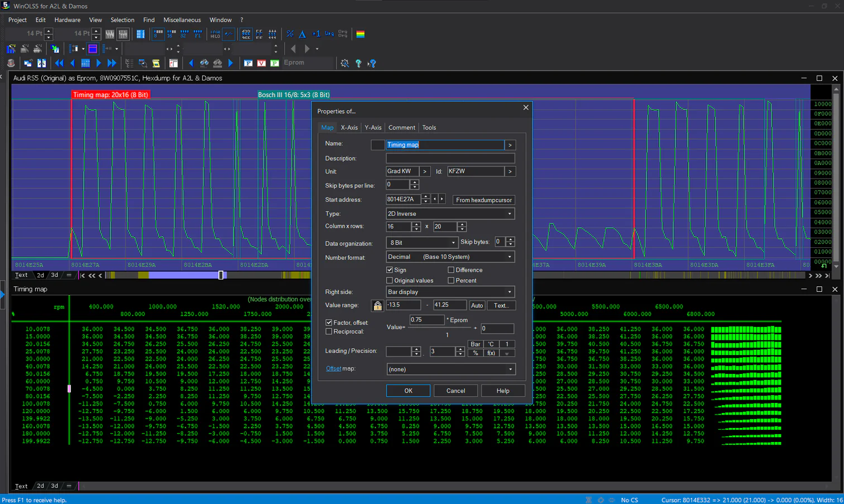Jump to first map with double-left arrow
This screenshot has height=504, width=844.
coord(59,63)
